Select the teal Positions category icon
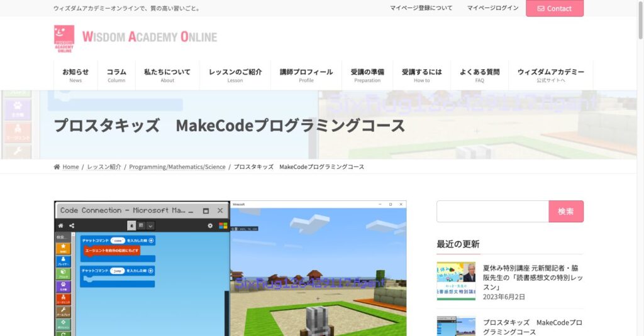Image resolution: width=644 pixels, height=336 pixels. 64,324
